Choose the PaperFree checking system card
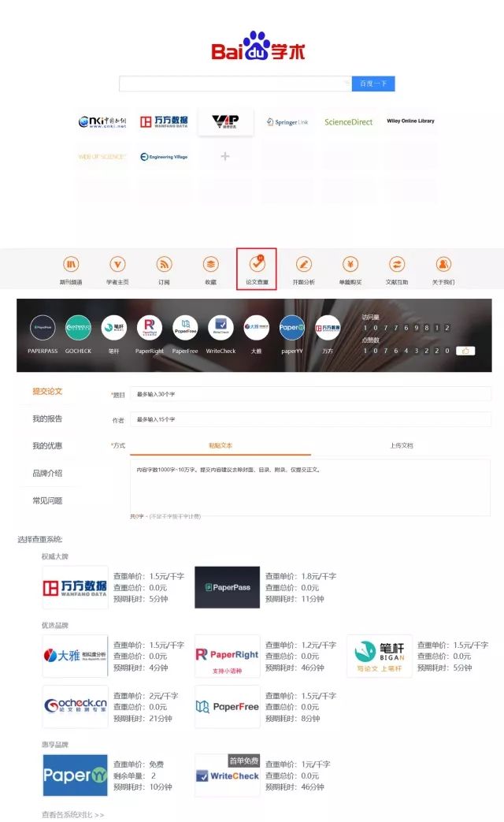 (x=228, y=707)
